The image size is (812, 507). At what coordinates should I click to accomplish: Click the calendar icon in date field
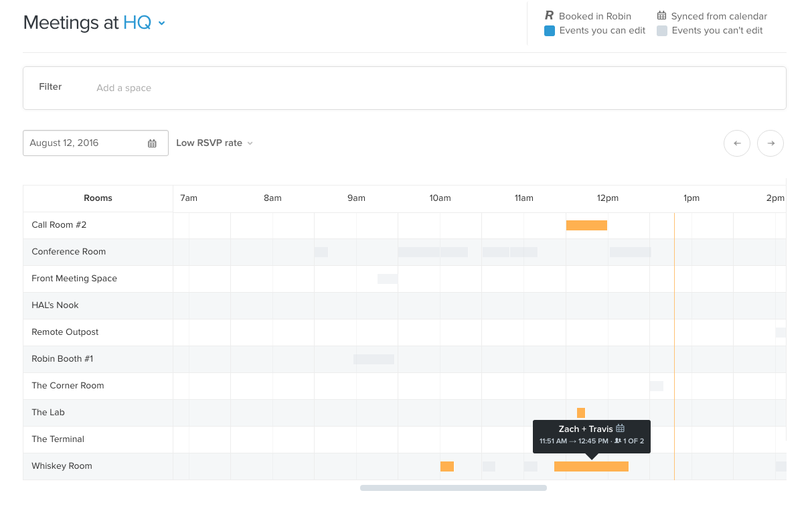pos(152,143)
